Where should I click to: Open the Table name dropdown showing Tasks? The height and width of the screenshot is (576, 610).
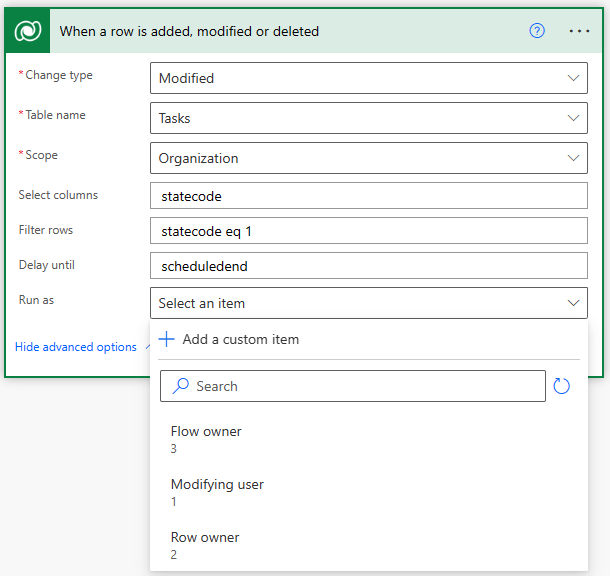369,118
